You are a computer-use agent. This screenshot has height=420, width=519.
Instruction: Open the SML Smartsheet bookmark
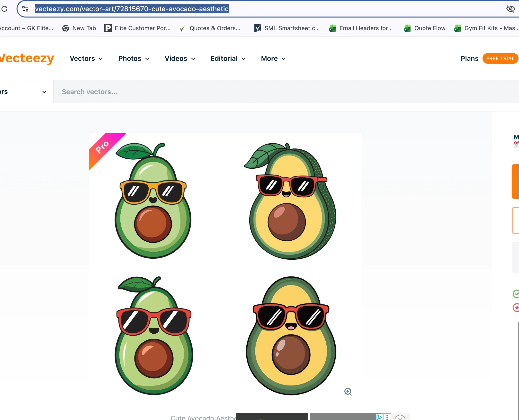(287, 28)
